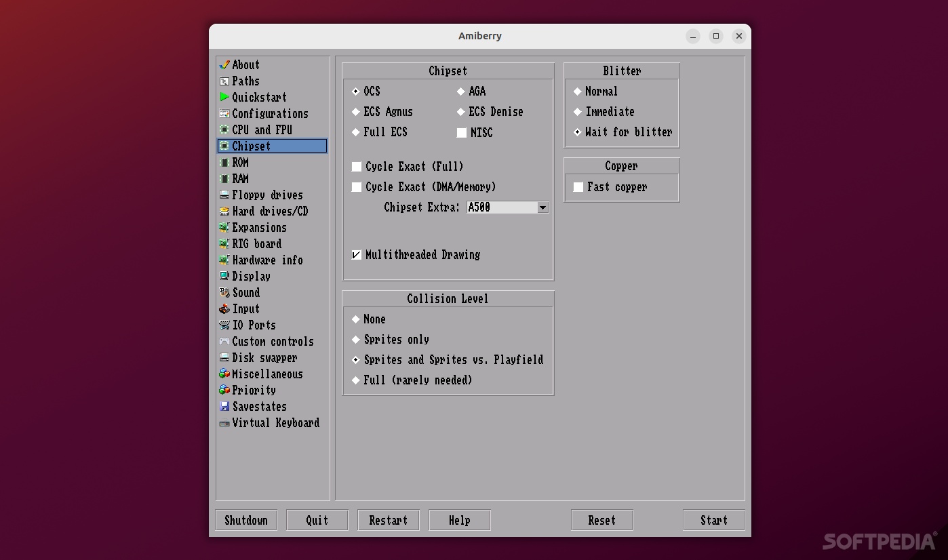
Task: Click the Chipset chip icon
Action: [x=224, y=146]
